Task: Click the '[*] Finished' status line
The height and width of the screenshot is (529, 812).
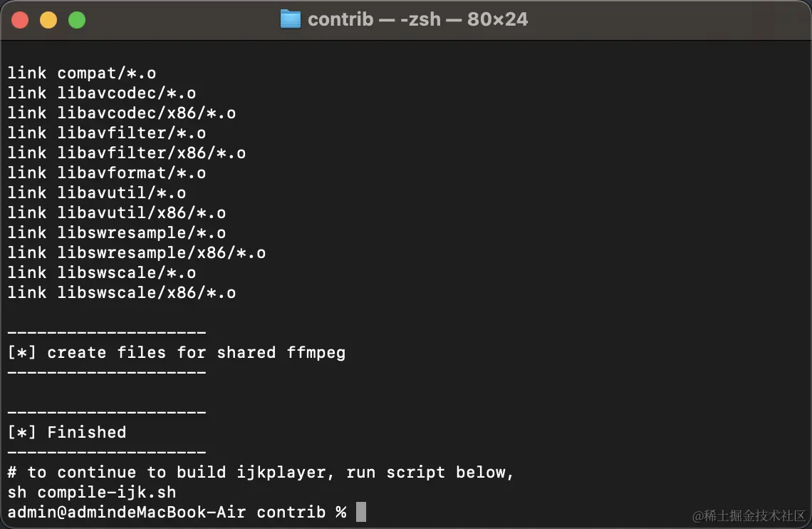Action: coord(67,432)
